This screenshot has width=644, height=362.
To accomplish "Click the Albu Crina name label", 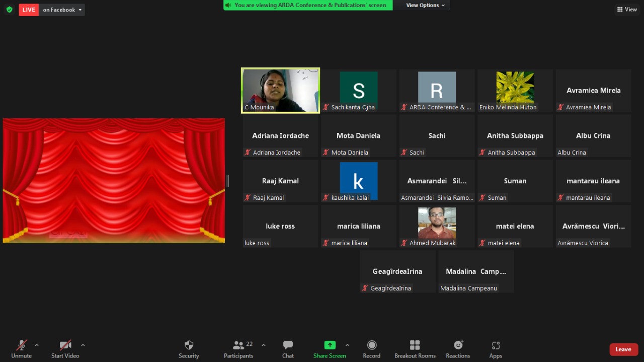I will pos(572,153).
